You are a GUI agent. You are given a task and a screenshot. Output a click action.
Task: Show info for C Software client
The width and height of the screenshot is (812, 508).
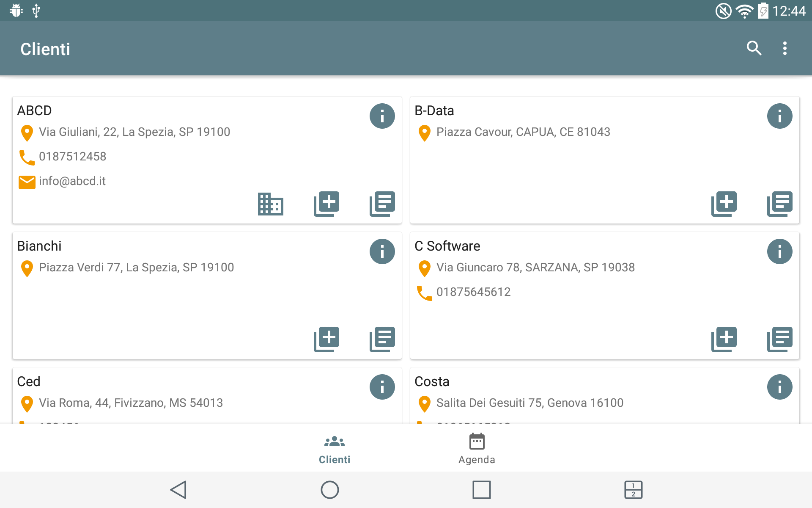coord(779,251)
